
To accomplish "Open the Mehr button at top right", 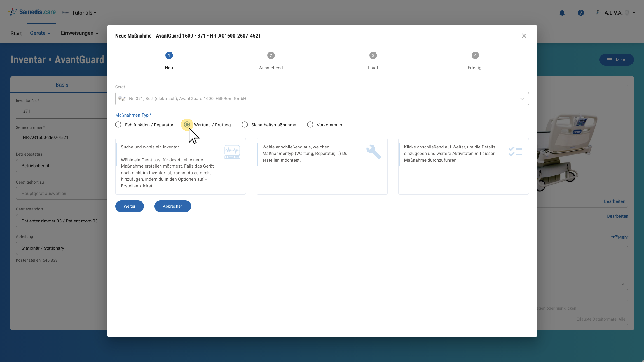I will [617, 60].
